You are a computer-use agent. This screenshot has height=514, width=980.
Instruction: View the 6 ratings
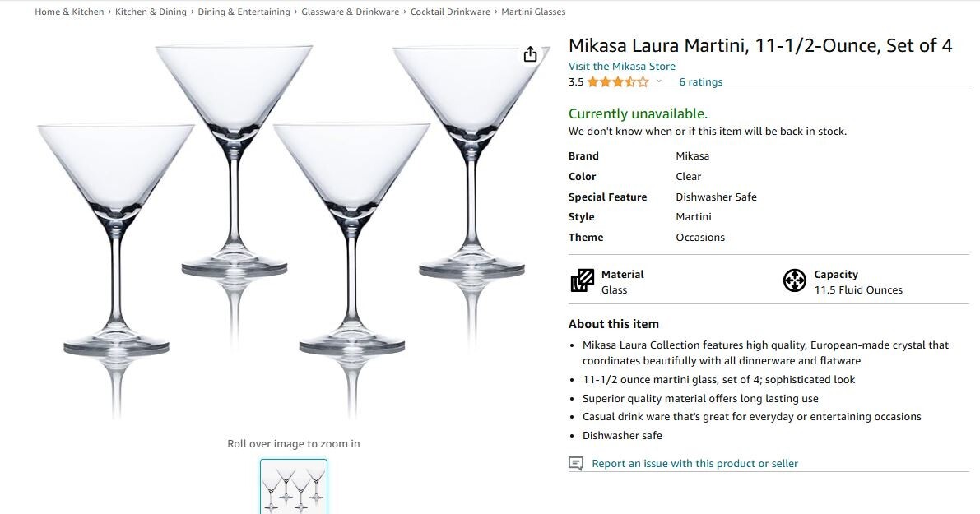(699, 81)
